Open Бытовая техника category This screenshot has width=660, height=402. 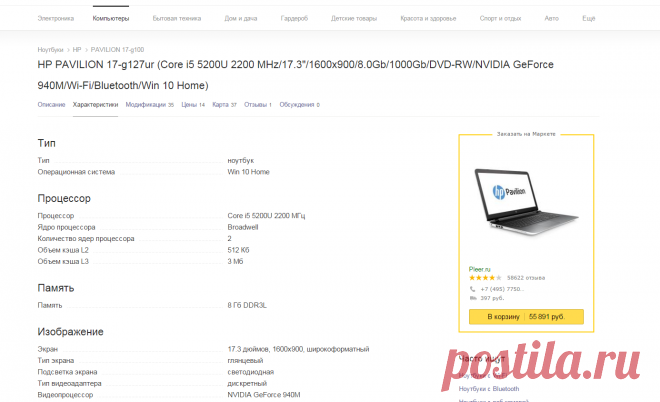tap(177, 19)
